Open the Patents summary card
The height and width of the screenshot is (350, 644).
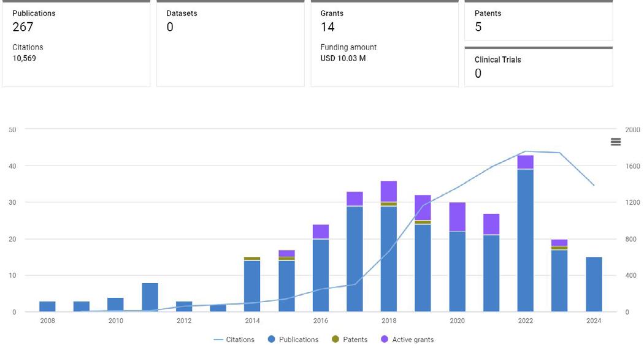539,20
